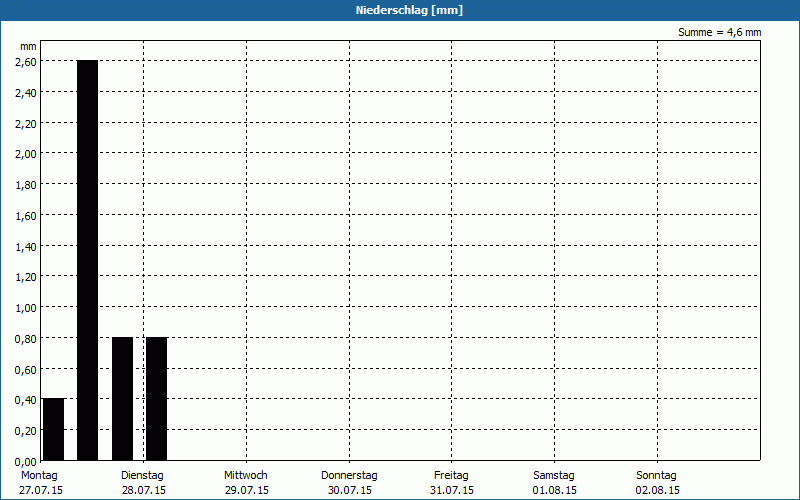Select the Sonntag day label
Image resolution: width=800 pixels, height=500 pixels.
coord(656,476)
